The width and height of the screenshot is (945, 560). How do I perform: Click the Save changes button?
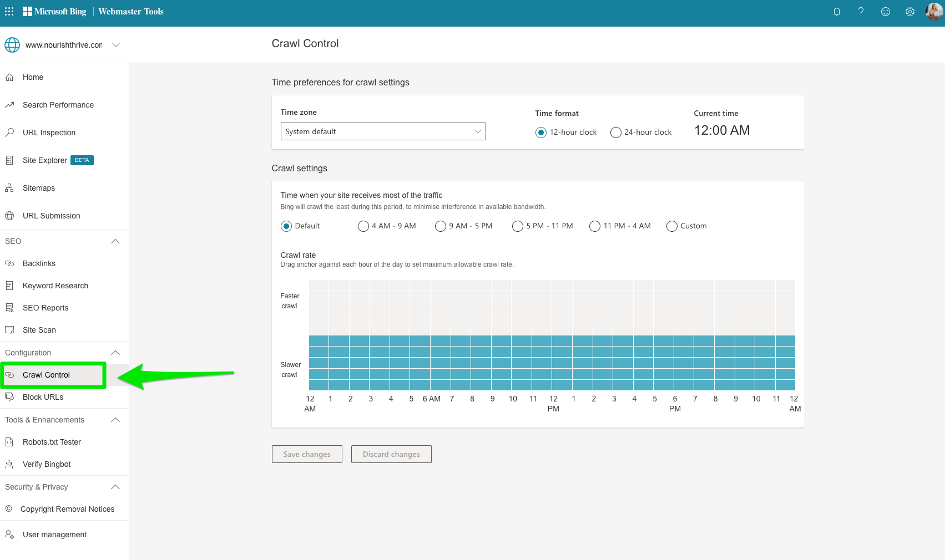click(307, 454)
